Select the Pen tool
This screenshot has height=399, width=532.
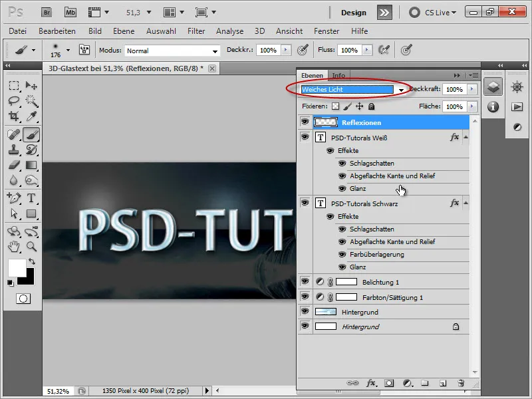14,198
